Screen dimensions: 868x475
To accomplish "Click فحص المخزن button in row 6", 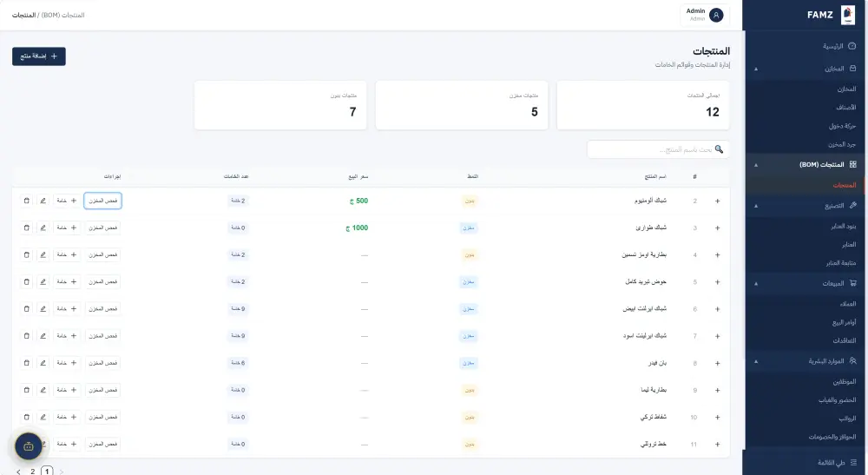I will (103, 308).
